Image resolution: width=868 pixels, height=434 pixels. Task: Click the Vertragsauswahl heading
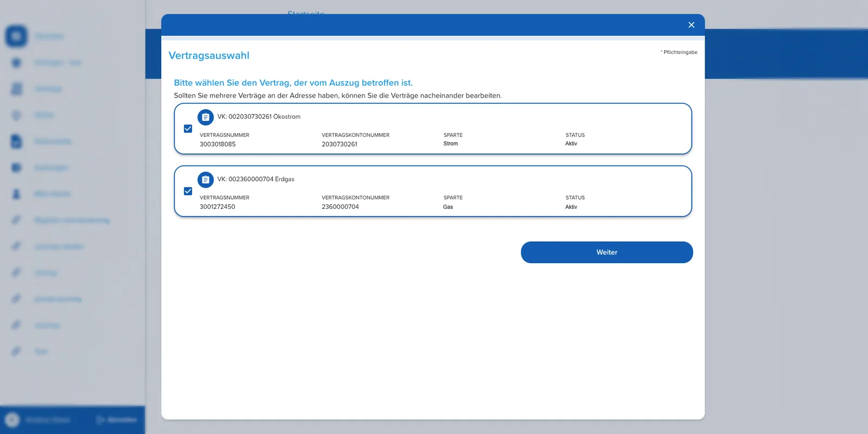[209, 55]
